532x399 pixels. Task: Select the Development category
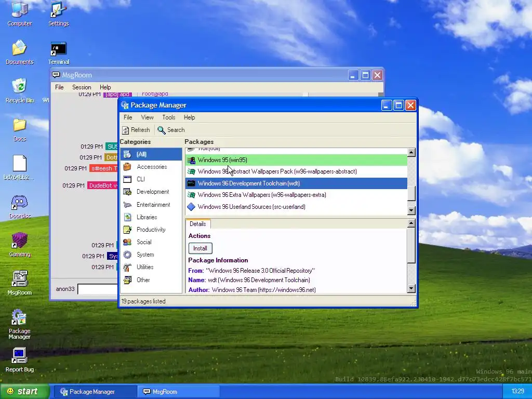[151, 192]
